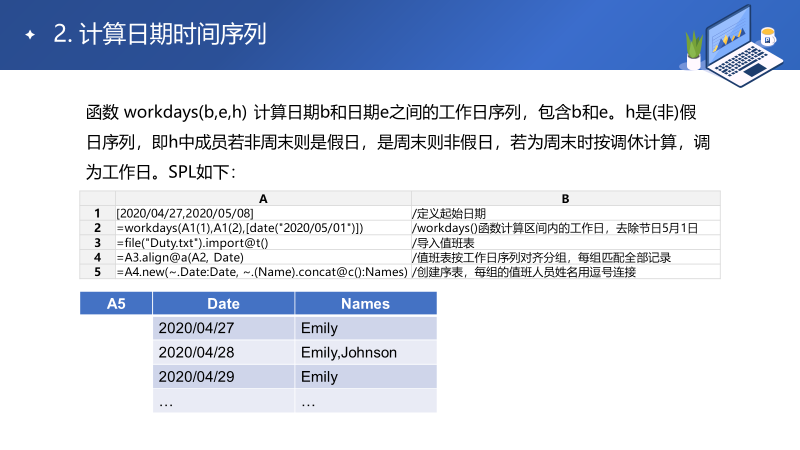800x450 pixels.
Task: Click column header A of the code grid
Action: [x=263, y=198]
